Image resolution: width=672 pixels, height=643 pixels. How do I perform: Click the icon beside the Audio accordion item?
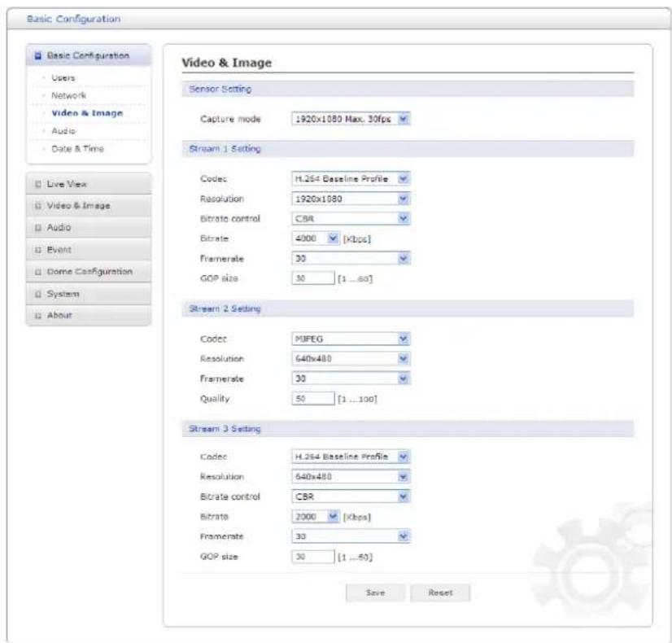tap(38, 228)
